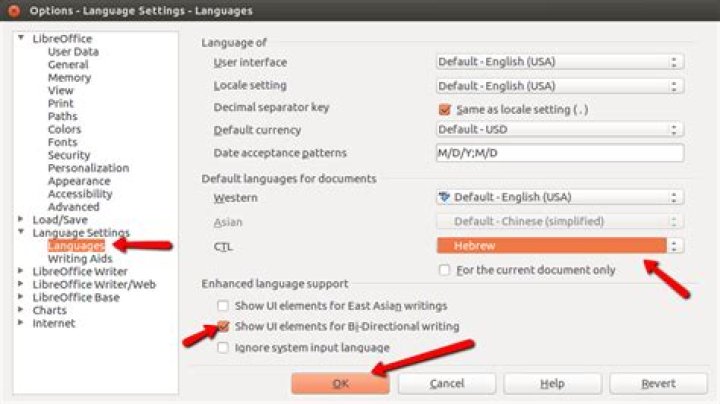Expand the LibreOffice Writer/Web node
Image resolution: width=720 pixels, height=404 pixels.
click(21, 284)
